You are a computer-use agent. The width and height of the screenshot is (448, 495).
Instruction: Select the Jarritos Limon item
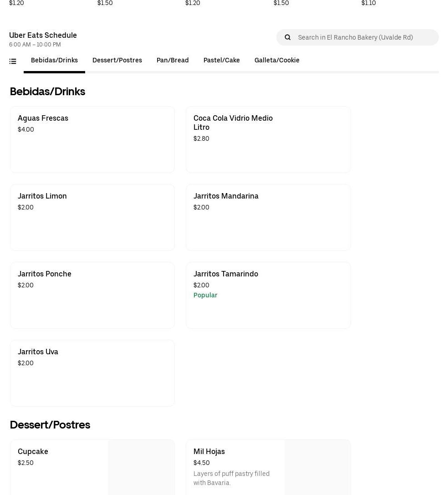[92, 218]
